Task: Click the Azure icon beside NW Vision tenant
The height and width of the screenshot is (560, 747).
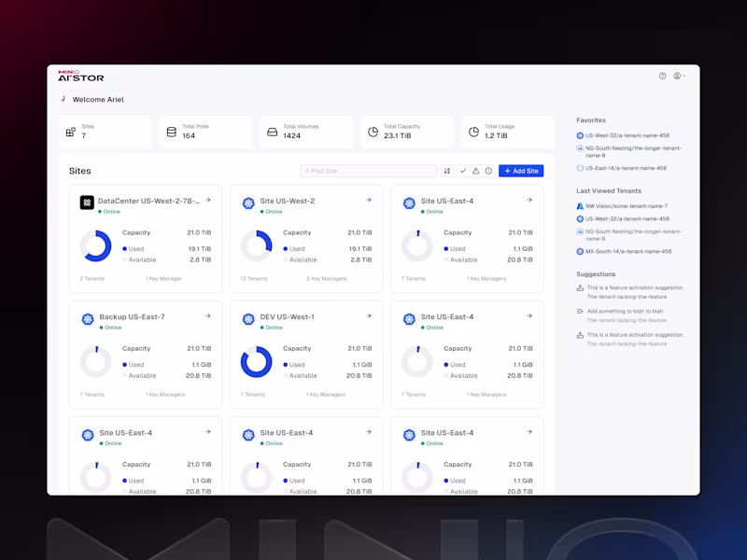Action: (580, 206)
